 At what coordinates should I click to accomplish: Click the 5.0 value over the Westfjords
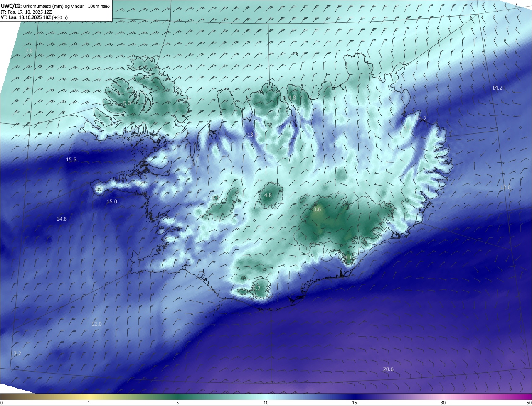click(127, 103)
